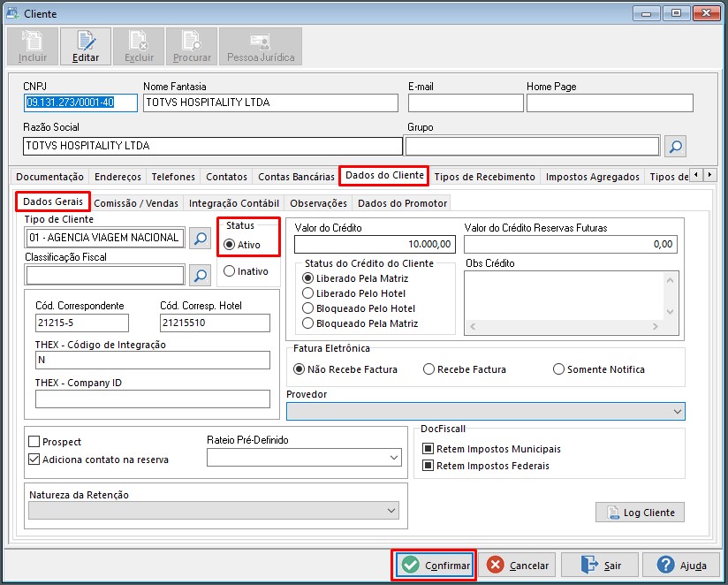Click the Cód. Correspondente field
728x585 pixels.
pyautogui.click(x=81, y=323)
